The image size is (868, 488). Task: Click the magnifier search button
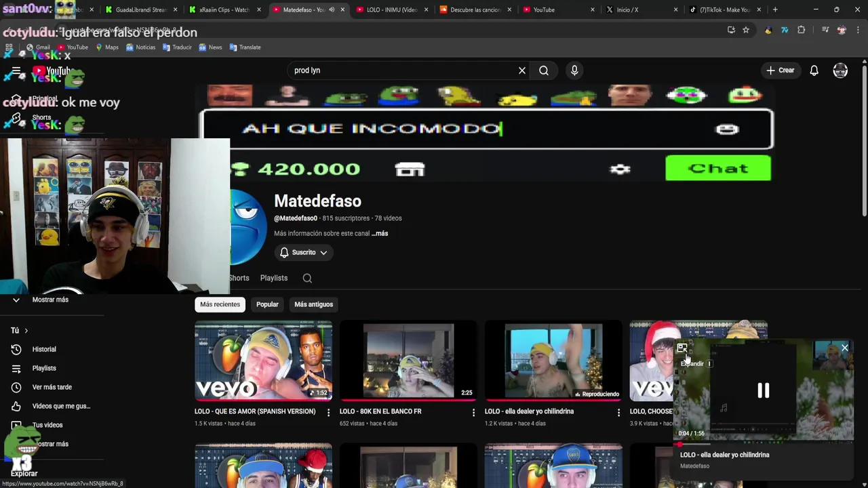(544, 70)
